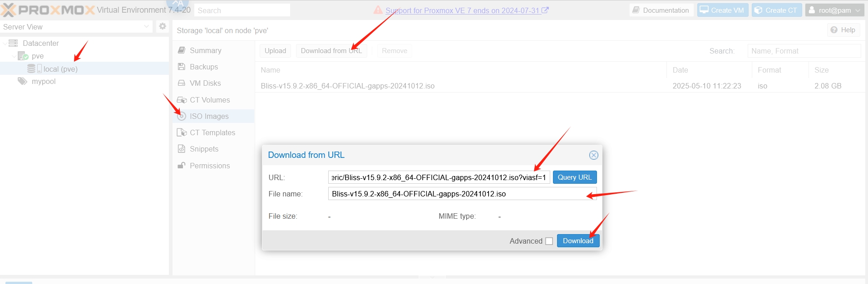Click the ISO Images disc icon
Image resolution: width=868 pixels, height=284 pixels.
point(182,116)
